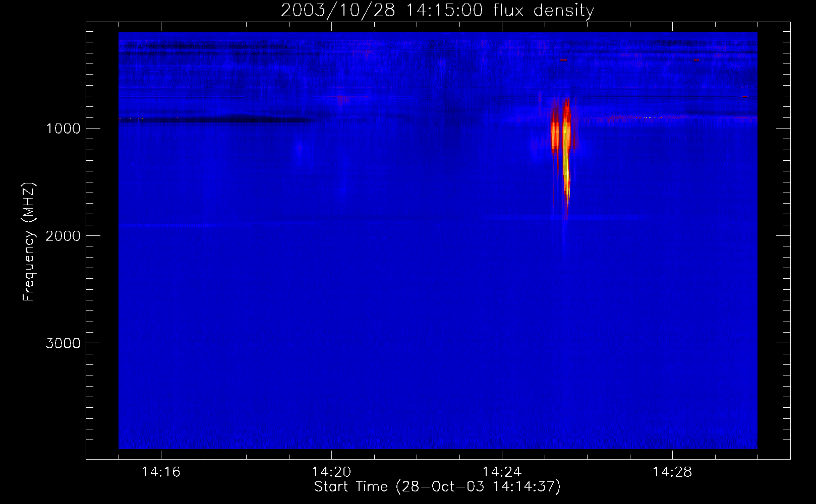Click the 'Frequency (MHZ)' axis title

click(x=29, y=242)
